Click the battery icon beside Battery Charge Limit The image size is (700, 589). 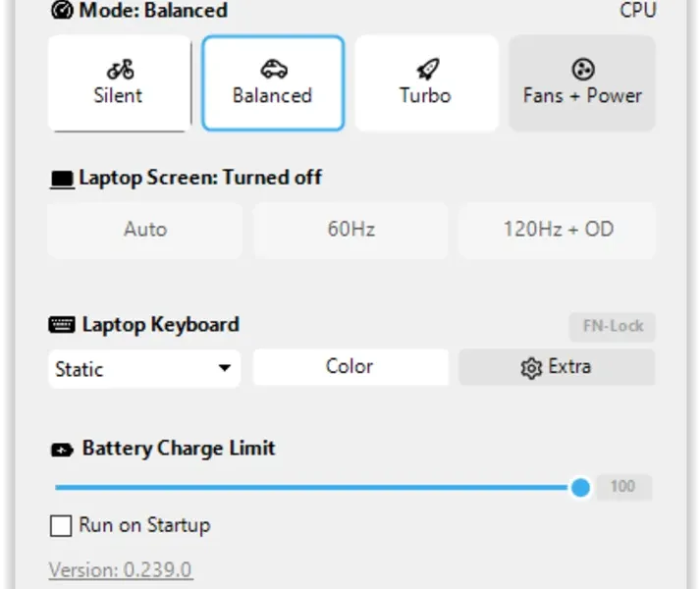point(62,450)
